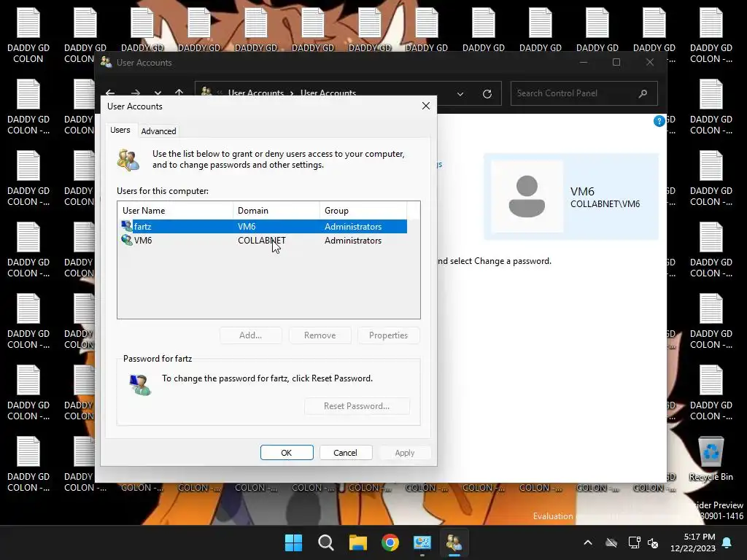This screenshot has height=560, width=747.
Task: Expand the address bar history dropdown
Action: tap(460, 94)
